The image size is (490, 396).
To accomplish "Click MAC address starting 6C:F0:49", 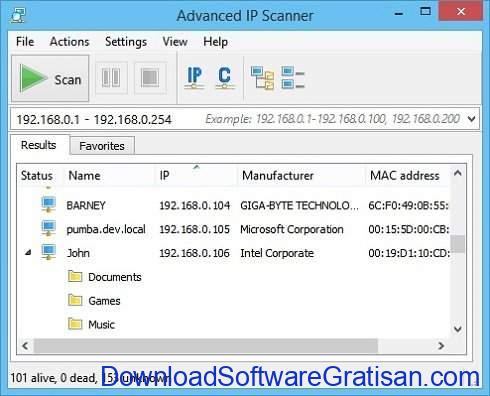I will tap(409, 205).
